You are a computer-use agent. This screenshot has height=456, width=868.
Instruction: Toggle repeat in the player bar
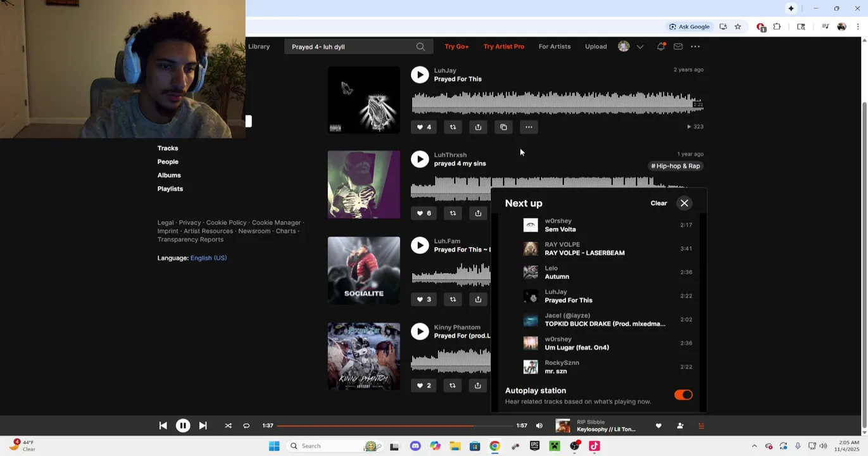coord(246,426)
